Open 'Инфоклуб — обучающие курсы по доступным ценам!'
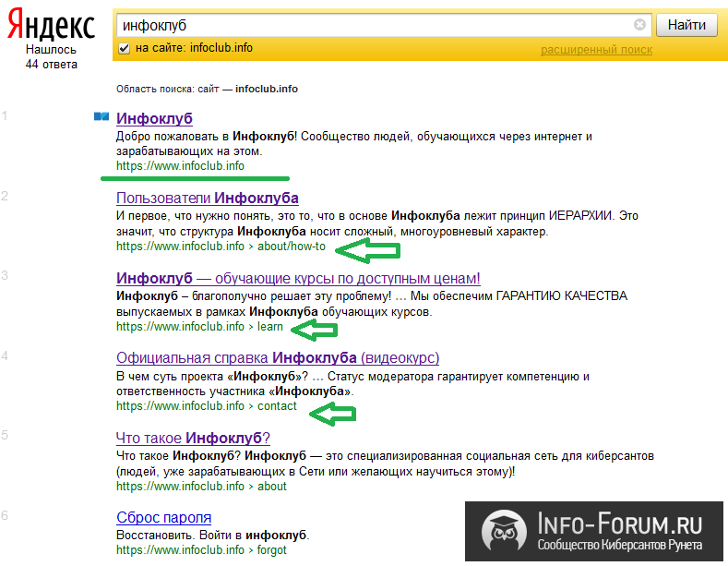Image resolution: width=728 pixels, height=566 pixels. click(x=298, y=278)
